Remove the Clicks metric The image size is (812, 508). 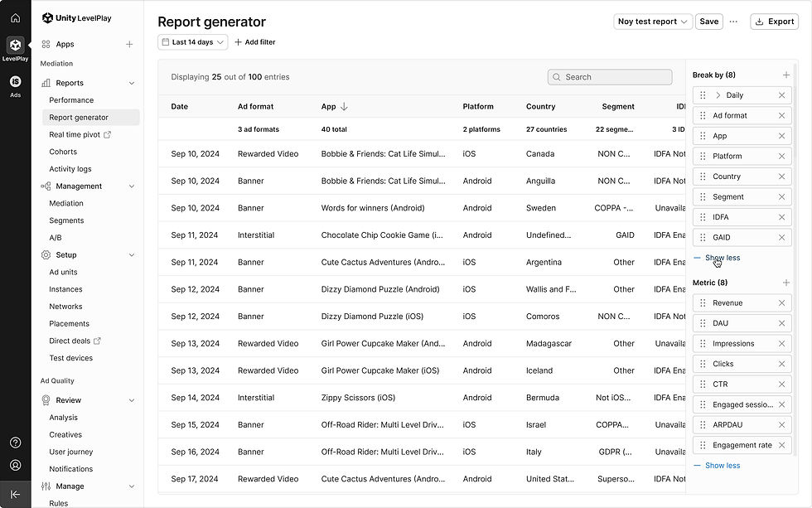[782, 364]
